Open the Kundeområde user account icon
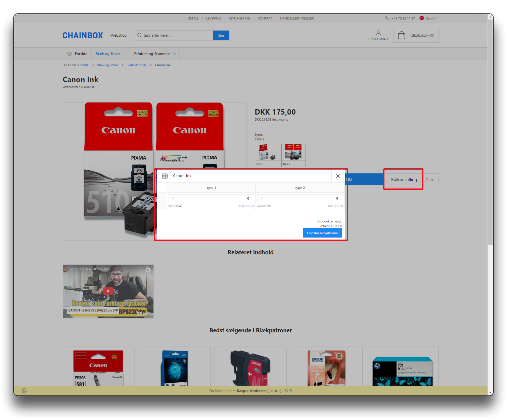The image size is (507, 420). 378,33
